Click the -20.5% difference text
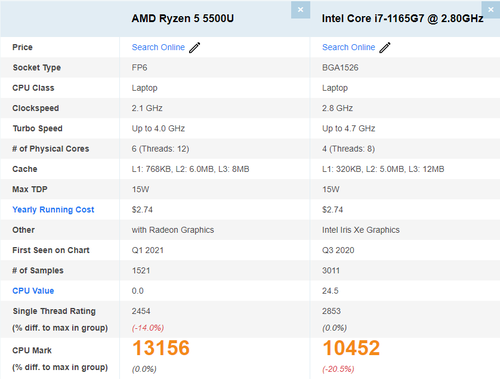The height and width of the screenshot is (379, 500). pos(338,369)
